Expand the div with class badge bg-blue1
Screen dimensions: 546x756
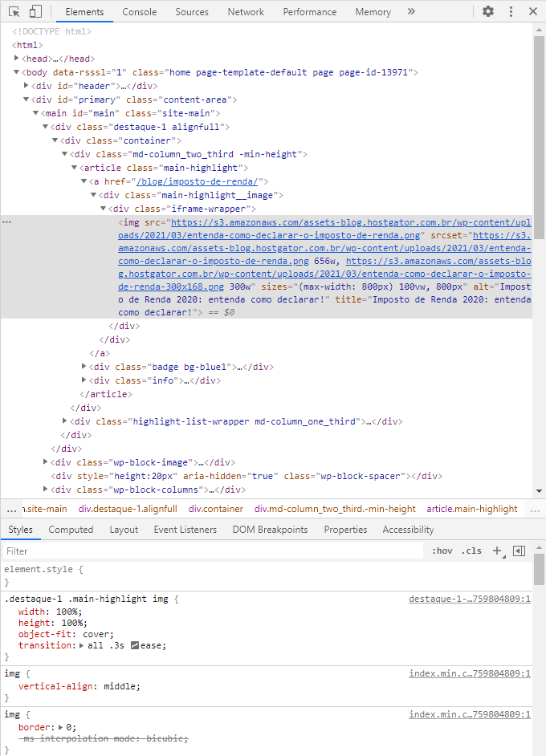[x=84, y=367]
